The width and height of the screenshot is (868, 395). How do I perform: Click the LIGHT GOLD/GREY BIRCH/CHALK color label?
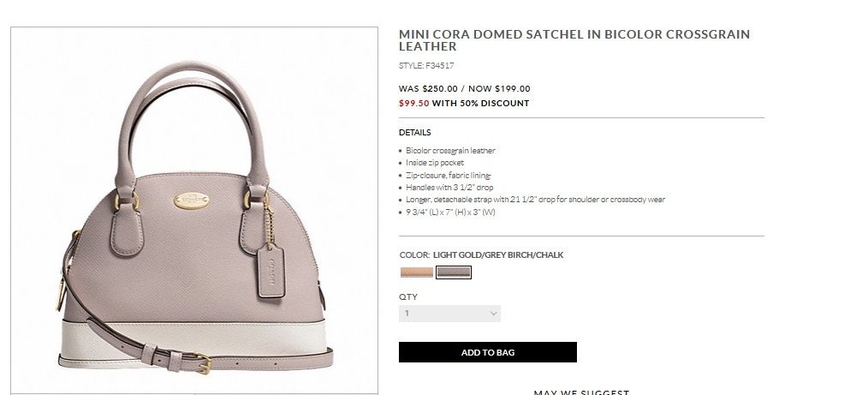(x=498, y=255)
